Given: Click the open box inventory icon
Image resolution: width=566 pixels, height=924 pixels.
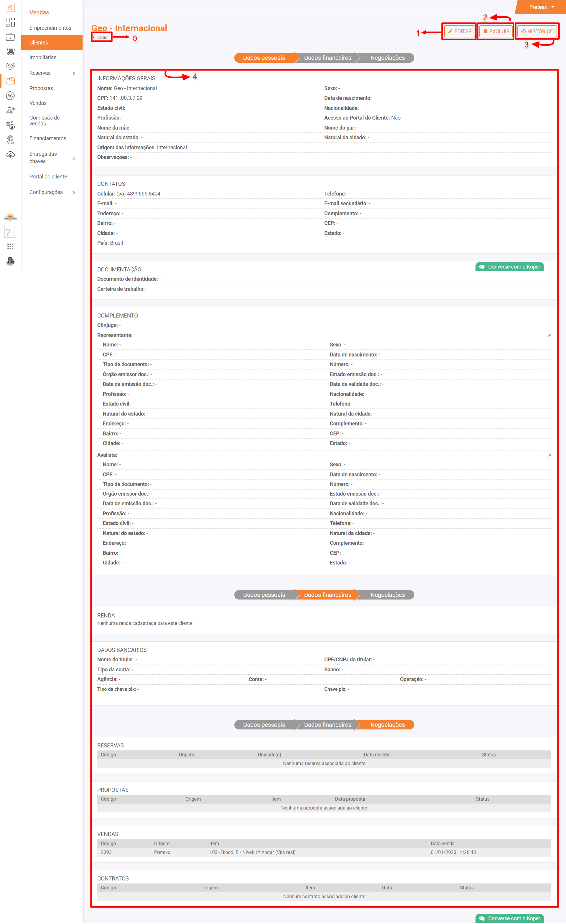Looking at the screenshot, I should (x=10, y=66).
